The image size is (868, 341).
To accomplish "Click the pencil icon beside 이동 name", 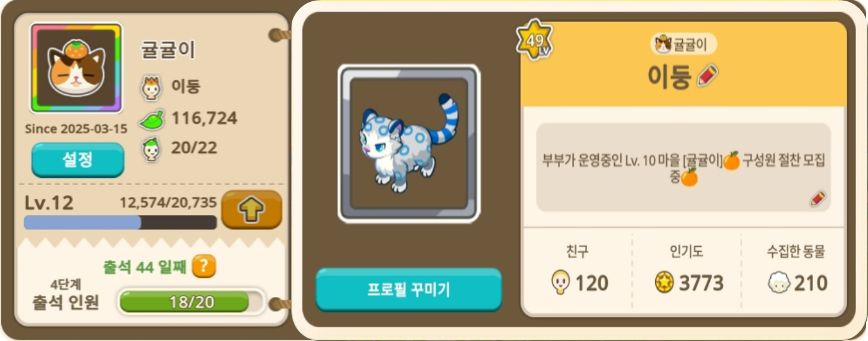I will click(x=707, y=76).
